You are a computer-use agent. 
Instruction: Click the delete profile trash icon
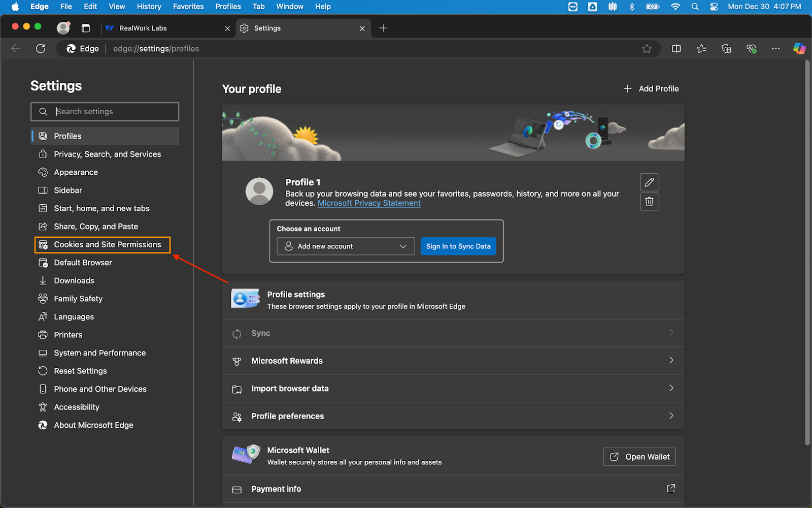[649, 202]
